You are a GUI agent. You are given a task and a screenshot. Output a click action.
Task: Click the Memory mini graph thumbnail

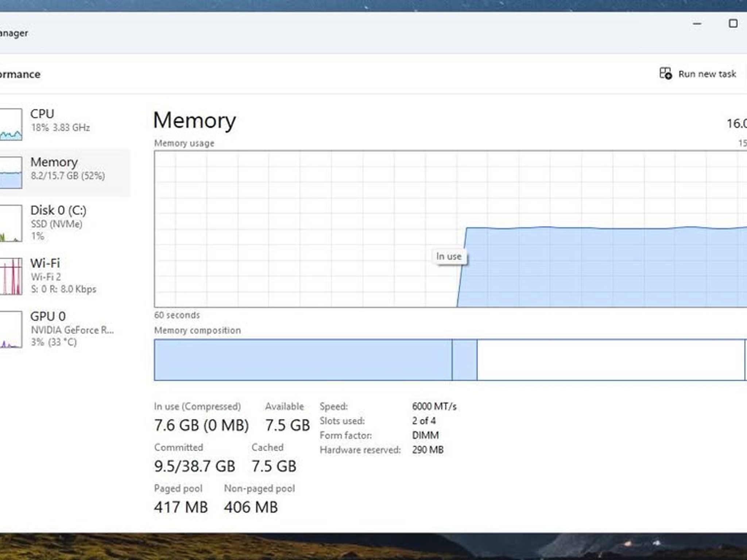[x=11, y=172]
